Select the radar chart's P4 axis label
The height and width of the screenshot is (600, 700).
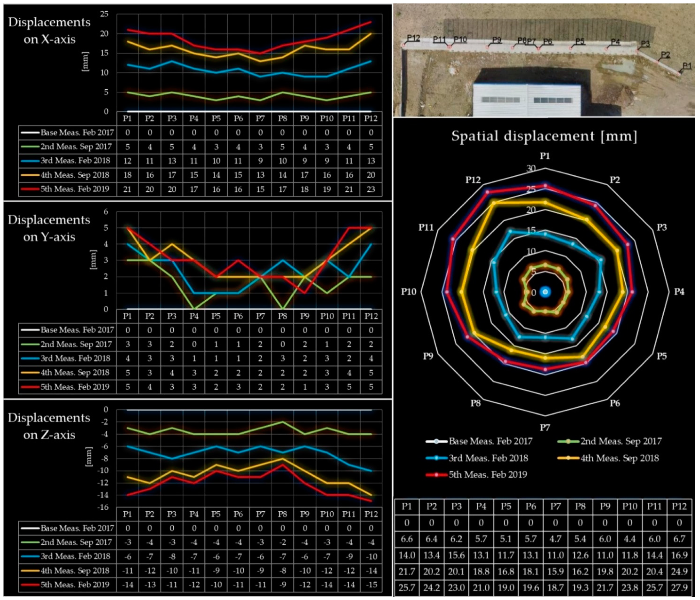[679, 292]
